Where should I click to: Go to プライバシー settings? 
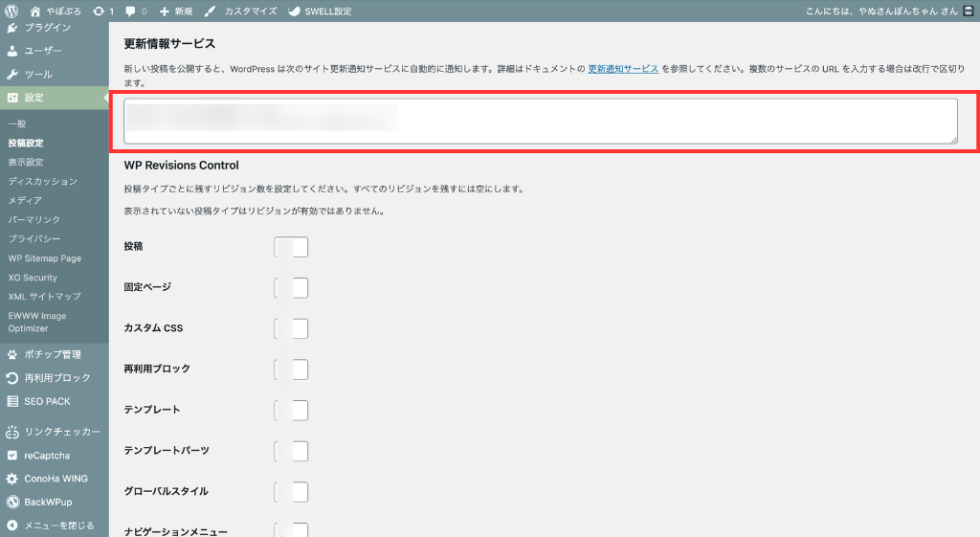(x=34, y=238)
